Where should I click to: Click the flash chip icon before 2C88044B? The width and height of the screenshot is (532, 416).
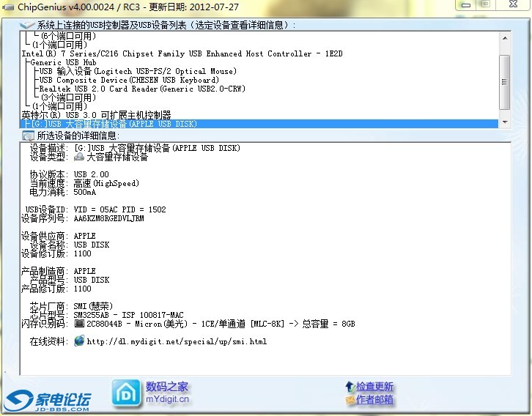click(x=79, y=324)
